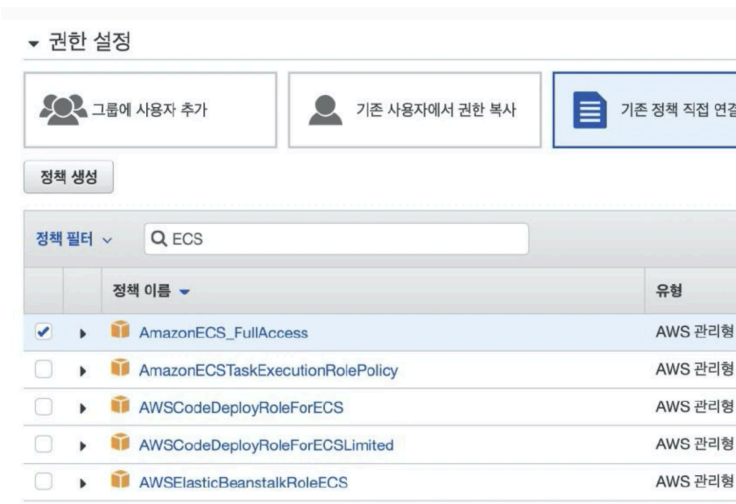Click the magnifier search icon

coord(159,238)
